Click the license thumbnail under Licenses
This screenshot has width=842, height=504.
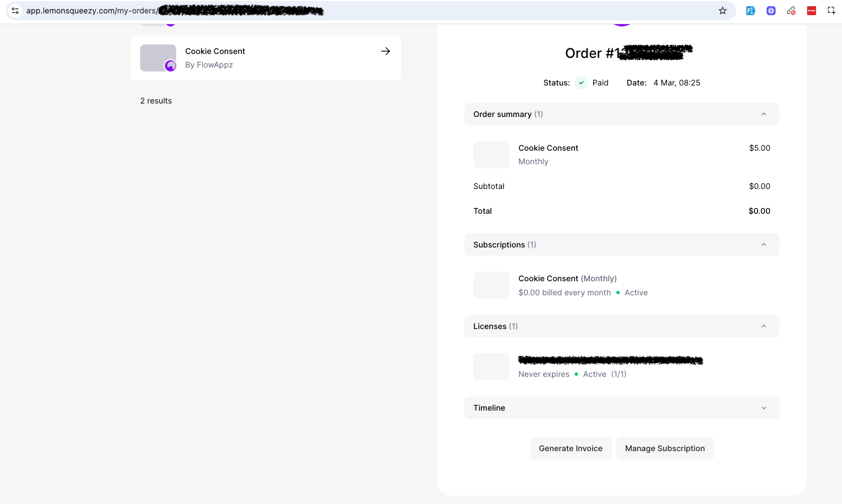click(491, 367)
